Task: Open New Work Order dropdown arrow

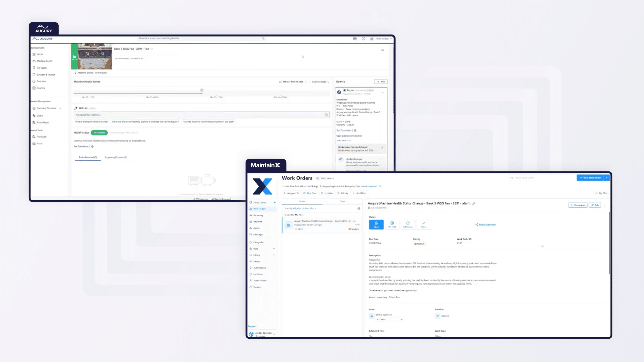Action: pos(607,178)
